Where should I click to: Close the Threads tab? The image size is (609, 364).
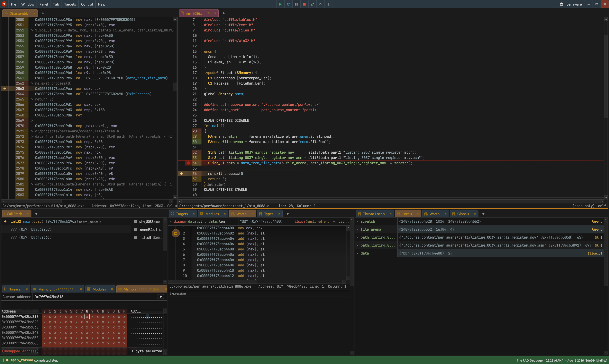27,289
